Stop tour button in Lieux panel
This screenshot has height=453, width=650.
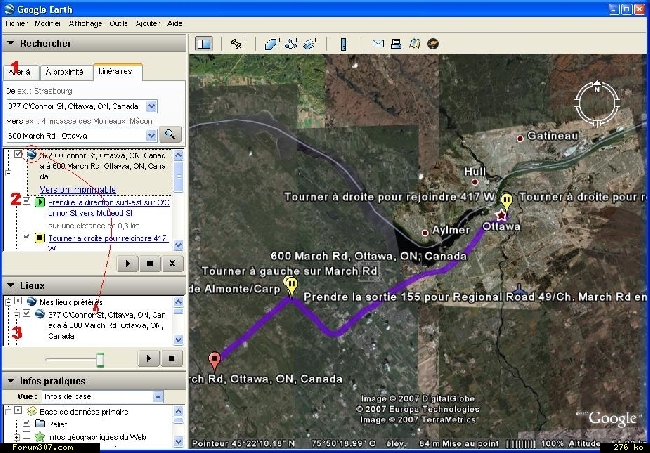click(171, 359)
